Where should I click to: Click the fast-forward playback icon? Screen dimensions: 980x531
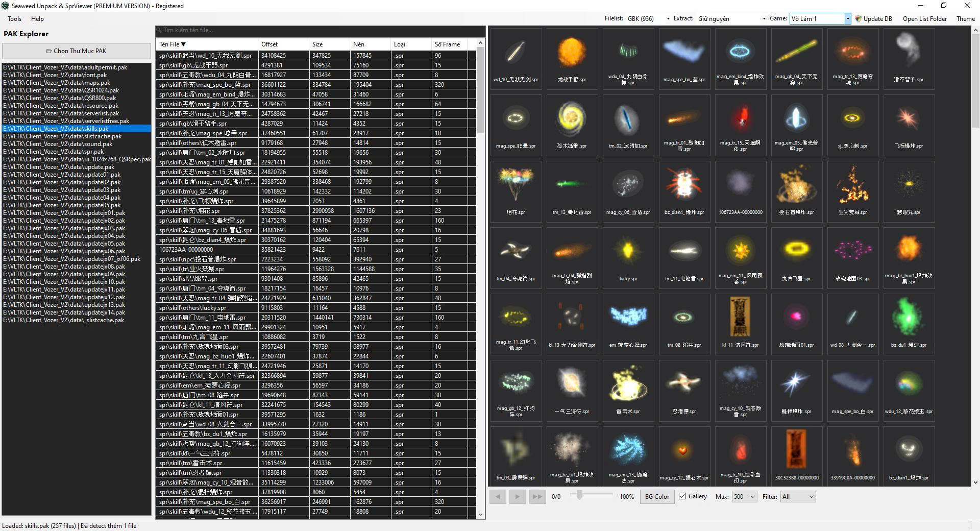pyautogui.click(x=537, y=496)
